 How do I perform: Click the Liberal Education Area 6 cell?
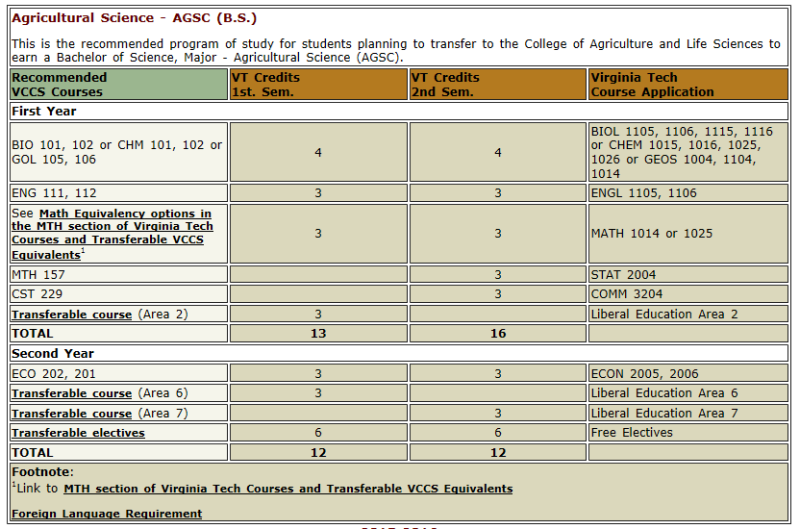[x=688, y=393]
